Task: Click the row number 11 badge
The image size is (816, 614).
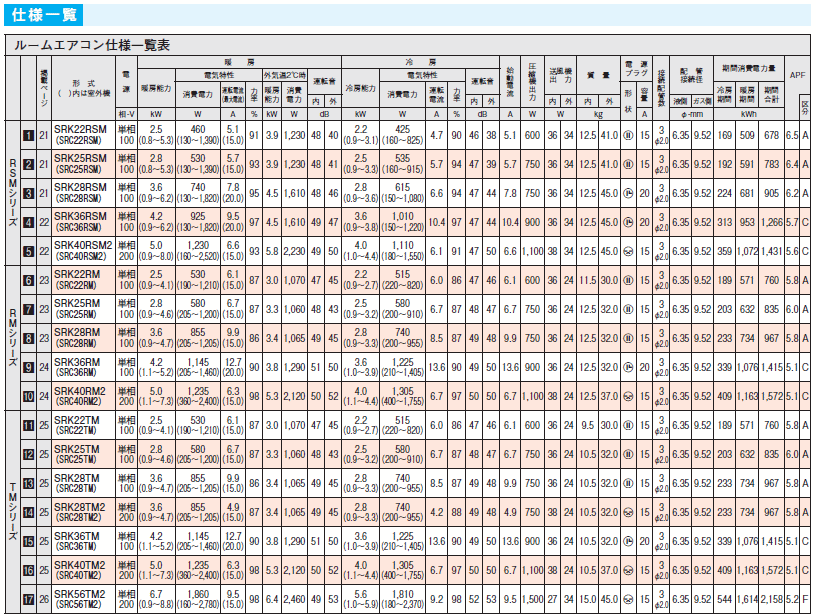Action: (29, 426)
